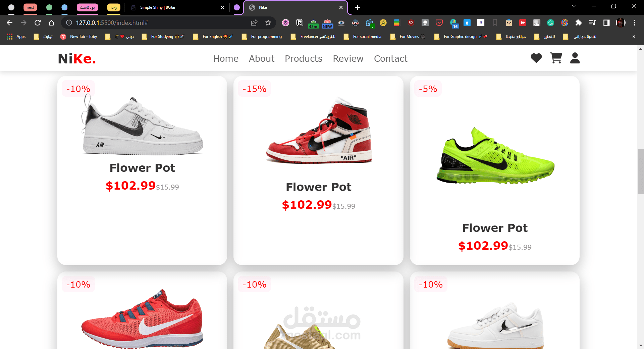Close the Nike tab
The image size is (644, 349).
(341, 7)
